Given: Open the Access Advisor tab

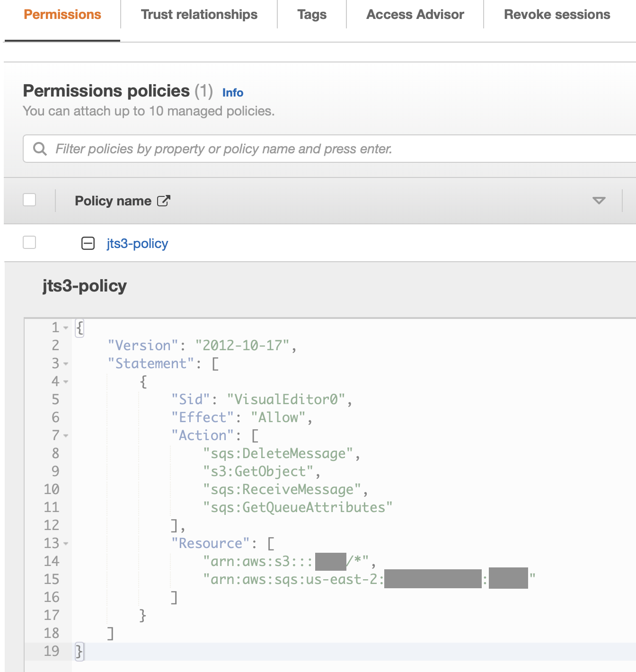Looking at the screenshot, I should 415,15.
